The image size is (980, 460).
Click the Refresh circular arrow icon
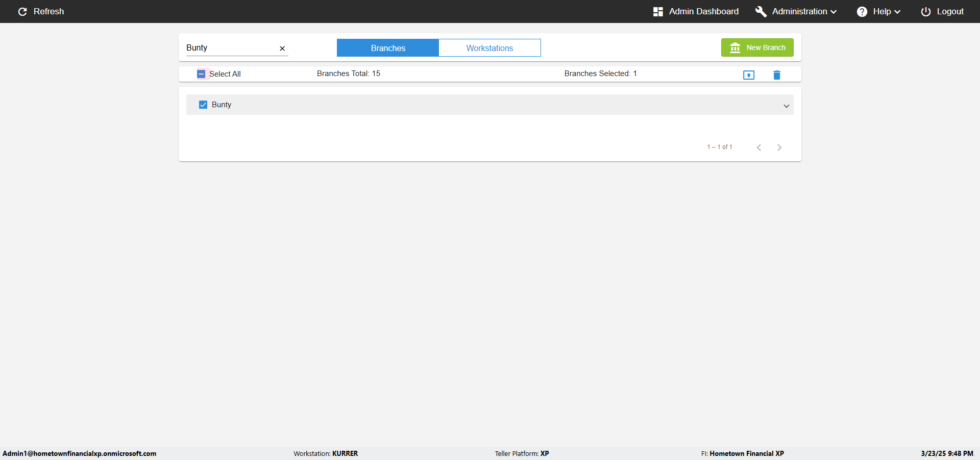point(22,11)
